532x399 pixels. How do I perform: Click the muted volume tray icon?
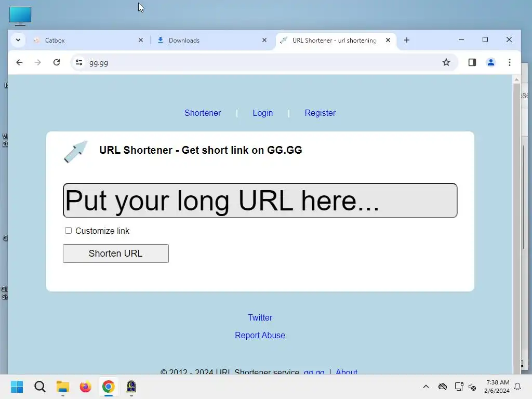(472, 387)
